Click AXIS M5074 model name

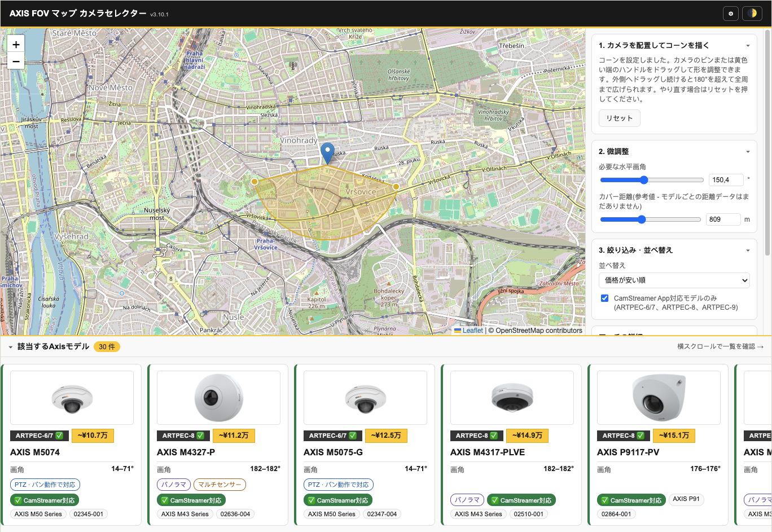[x=35, y=452]
